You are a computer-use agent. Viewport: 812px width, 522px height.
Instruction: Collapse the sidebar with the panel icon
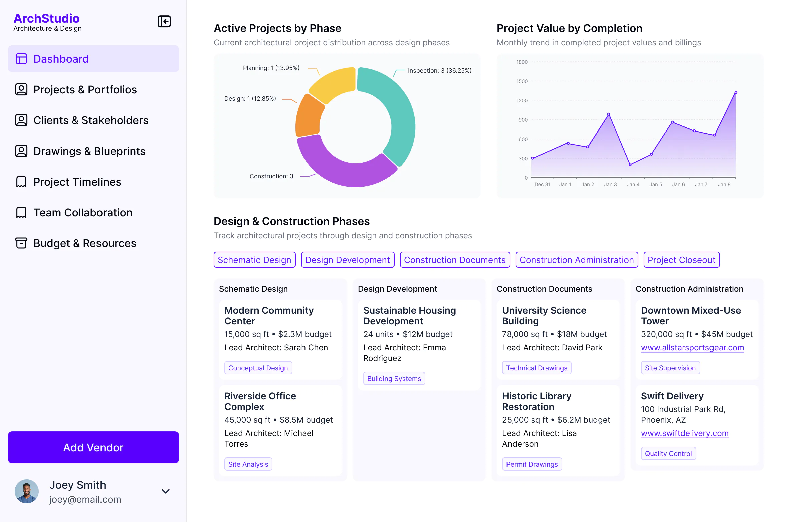coord(164,22)
